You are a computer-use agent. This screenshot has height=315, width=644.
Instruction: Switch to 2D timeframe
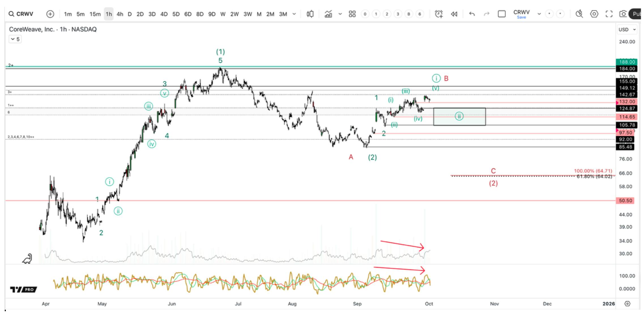point(140,14)
